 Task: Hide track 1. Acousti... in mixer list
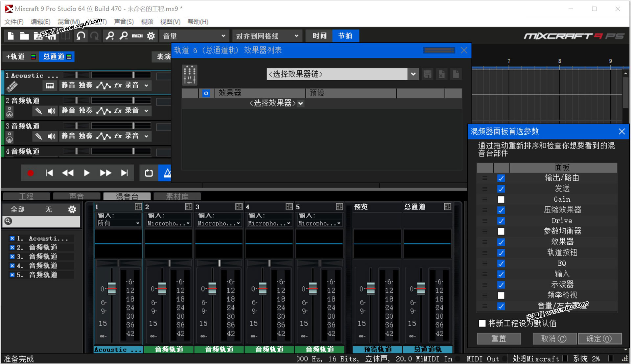tap(12, 239)
